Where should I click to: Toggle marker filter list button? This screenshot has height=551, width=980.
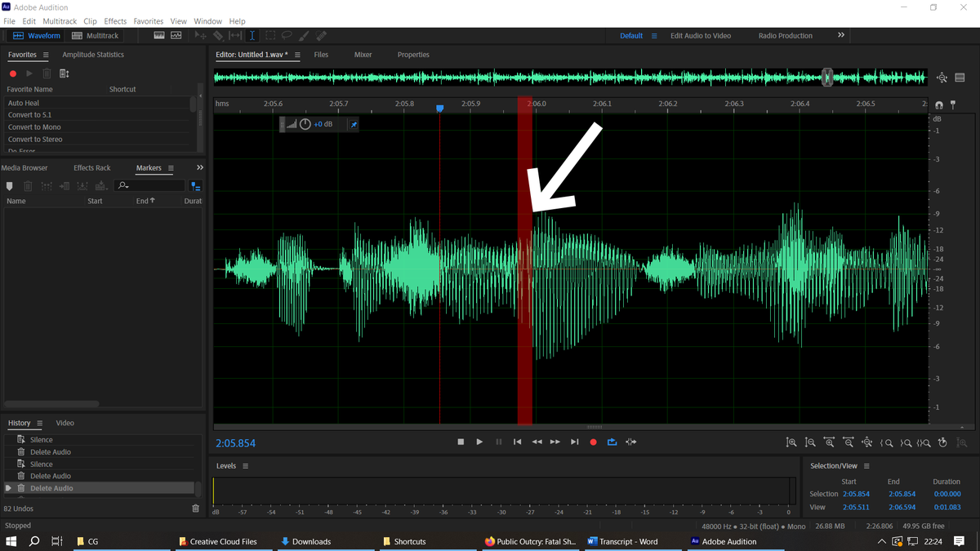195,186
